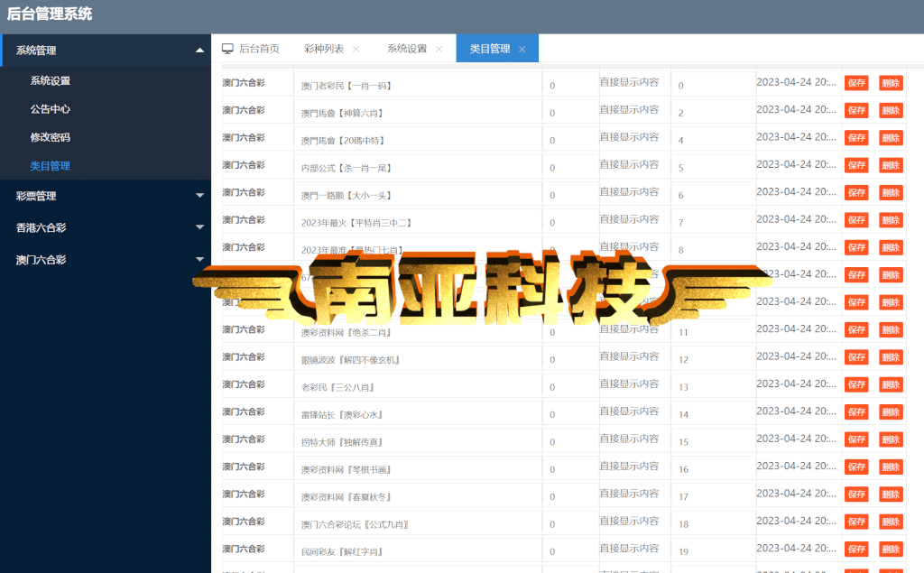Close the 彩种列表 tab

point(356,50)
